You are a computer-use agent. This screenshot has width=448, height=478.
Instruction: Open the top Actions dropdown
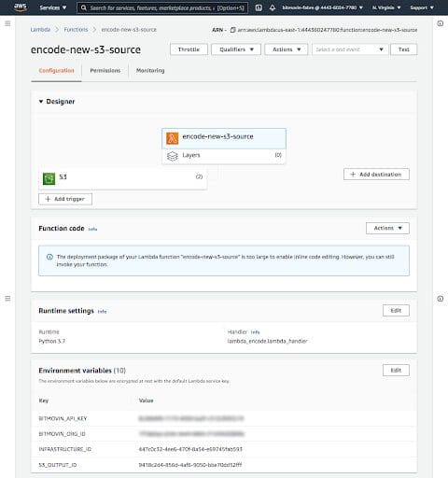(x=287, y=49)
